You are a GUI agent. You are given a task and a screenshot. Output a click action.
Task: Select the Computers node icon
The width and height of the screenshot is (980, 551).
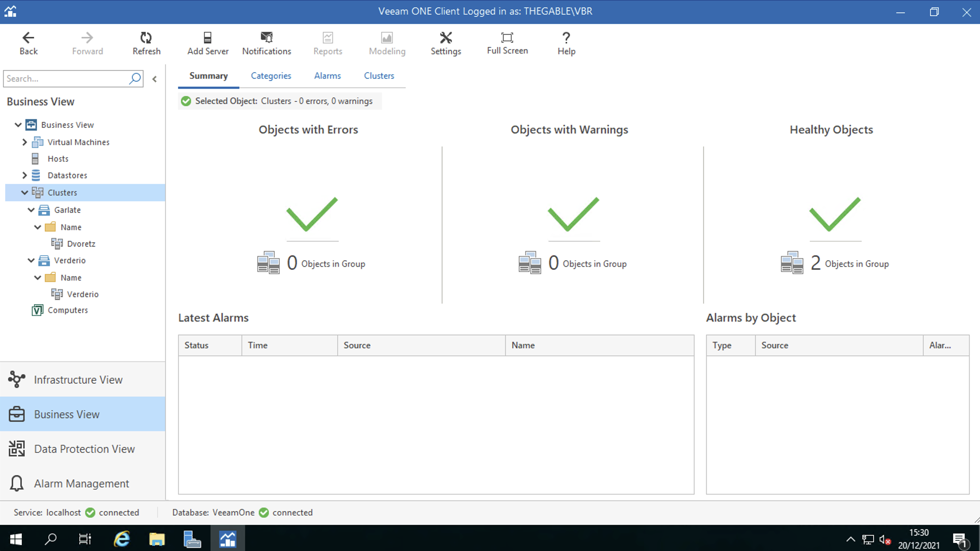point(37,310)
